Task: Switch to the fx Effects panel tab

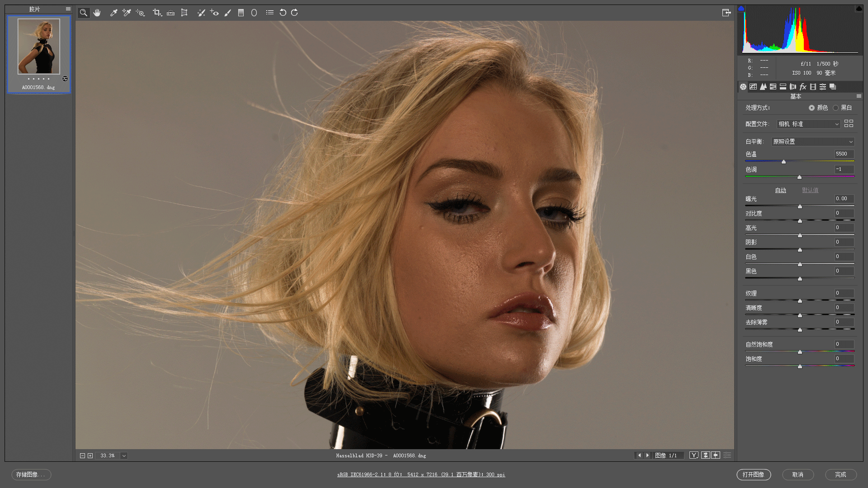Action: (803, 87)
